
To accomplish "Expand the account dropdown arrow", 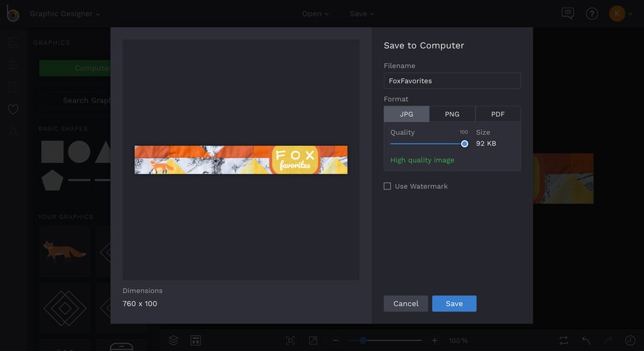I will click(x=630, y=14).
